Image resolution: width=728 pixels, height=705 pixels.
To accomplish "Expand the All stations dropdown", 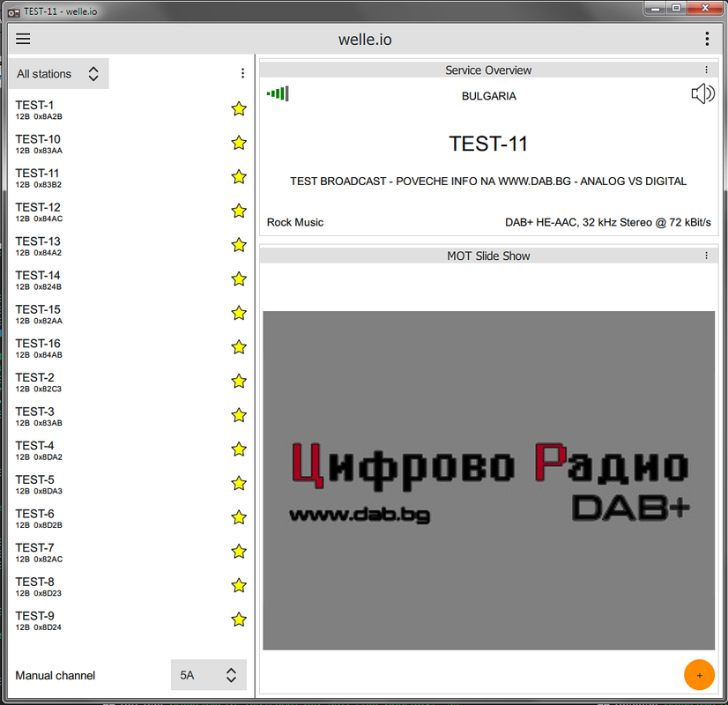I will click(59, 74).
